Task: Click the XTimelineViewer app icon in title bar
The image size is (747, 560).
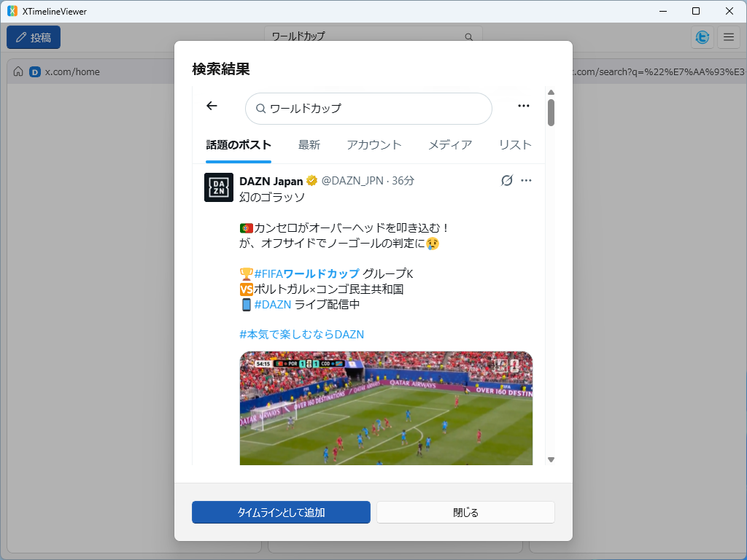Action: click(x=12, y=11)
